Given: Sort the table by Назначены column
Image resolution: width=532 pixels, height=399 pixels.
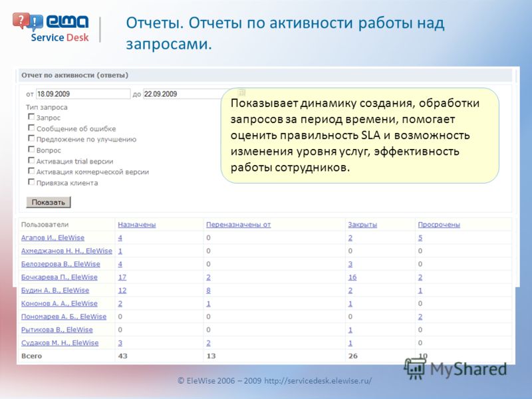Looking at the screenshot, I should coord(137,225).
